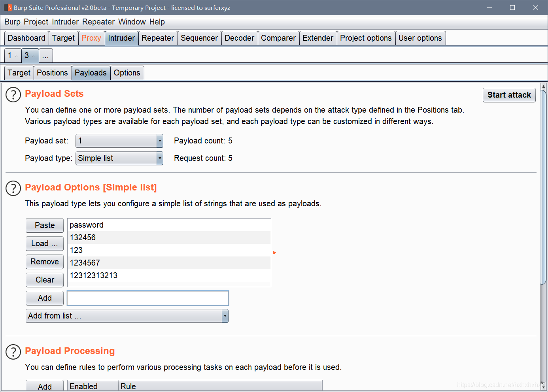Open the Payload set dropdown

119,141
